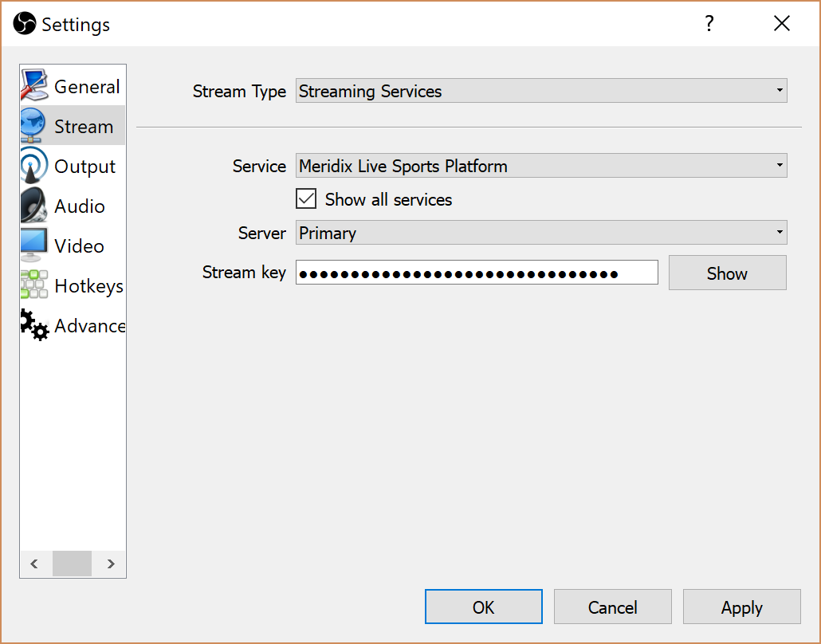Click the OBS logo in title bar

coord(25,24)
